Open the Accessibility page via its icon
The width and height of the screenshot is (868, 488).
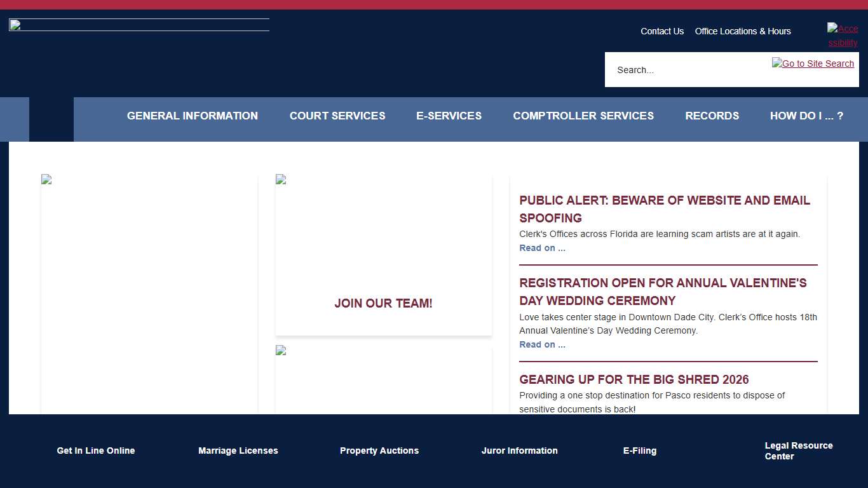point(842,35)
